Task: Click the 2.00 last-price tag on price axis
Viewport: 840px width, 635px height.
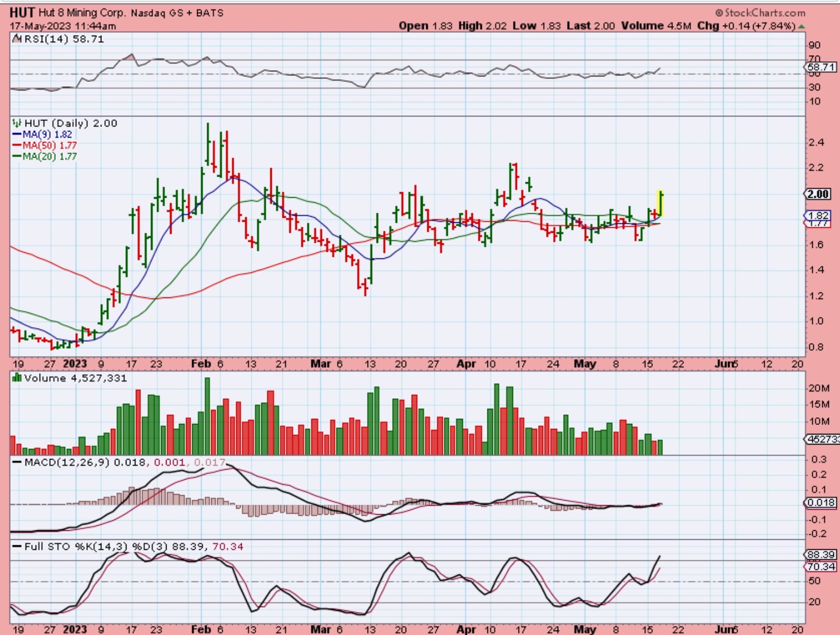Action: (x=818, y=194)
